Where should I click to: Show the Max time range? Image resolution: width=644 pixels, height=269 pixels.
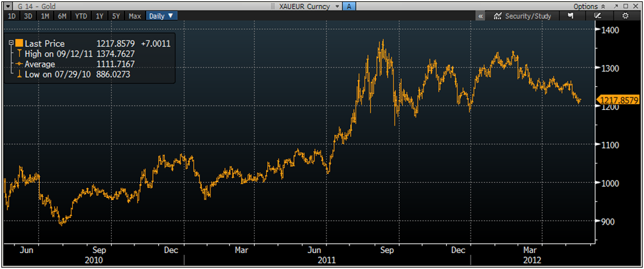[134, 15]
